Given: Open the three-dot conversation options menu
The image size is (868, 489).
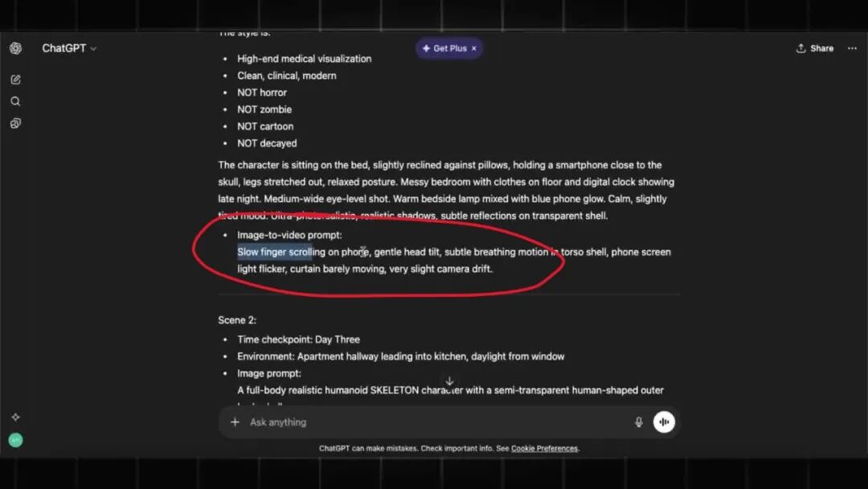Looking at the screenshot, I should (852, 48).
